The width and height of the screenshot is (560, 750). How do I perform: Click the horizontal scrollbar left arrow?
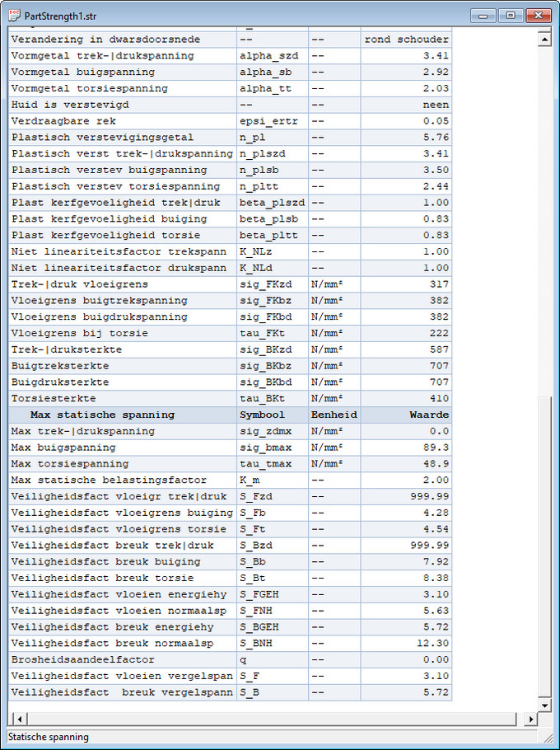point(19,719)
